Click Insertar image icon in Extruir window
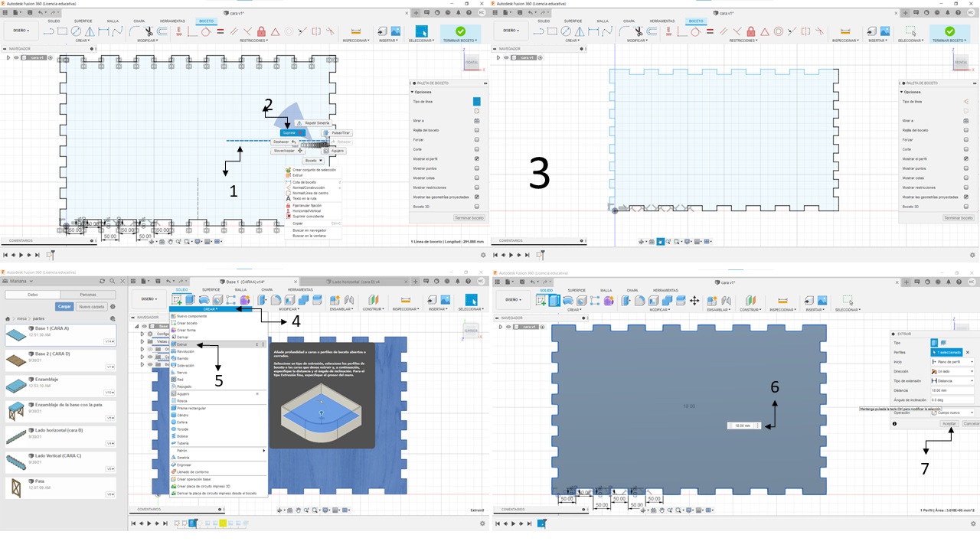 coord(821,300)
